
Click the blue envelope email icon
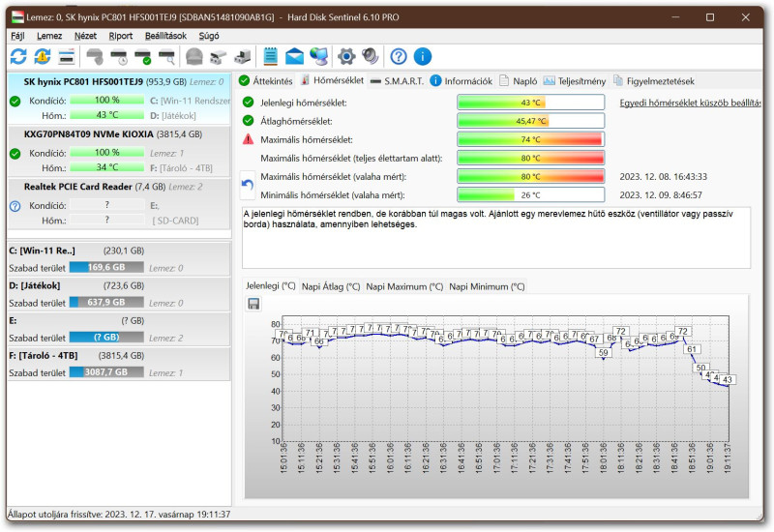(x=295, y=57)
